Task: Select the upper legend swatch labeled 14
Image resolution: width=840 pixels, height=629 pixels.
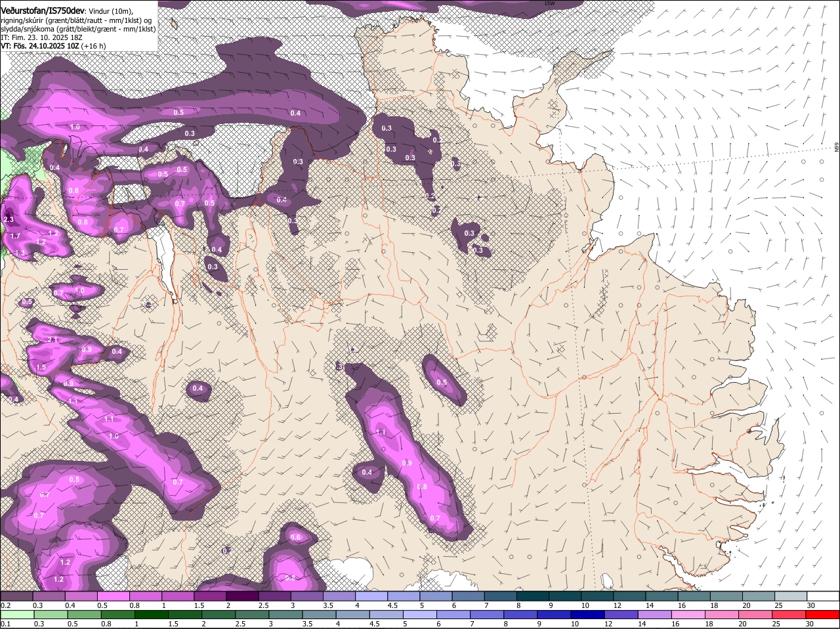Action: [661, 596]
